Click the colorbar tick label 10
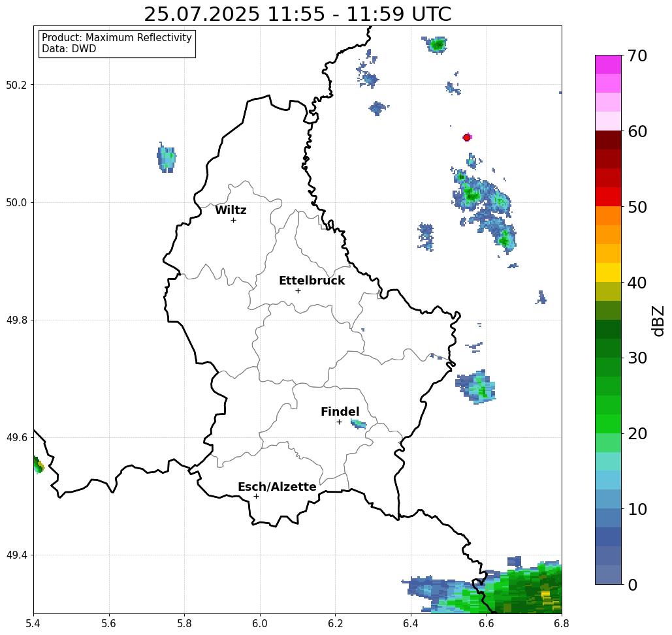This screenshot has width=672, height=635. [637, 509]
